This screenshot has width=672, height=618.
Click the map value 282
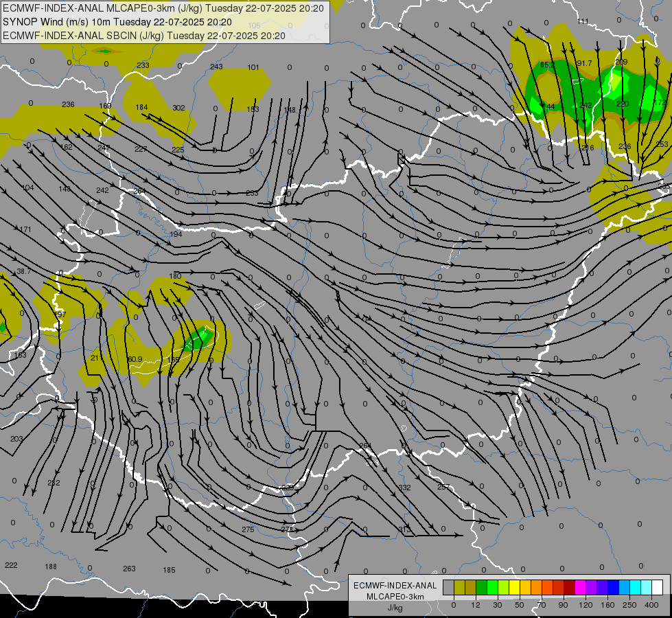54,483
